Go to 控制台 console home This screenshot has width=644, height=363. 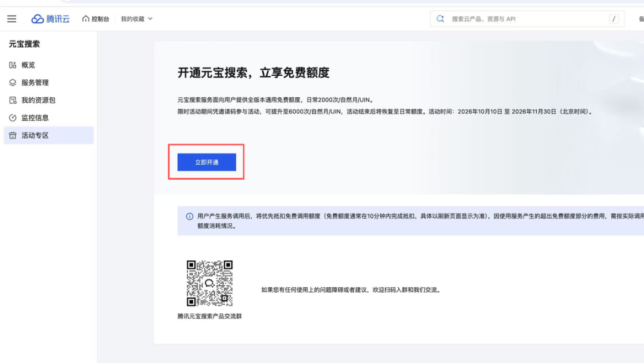(95, 19)
